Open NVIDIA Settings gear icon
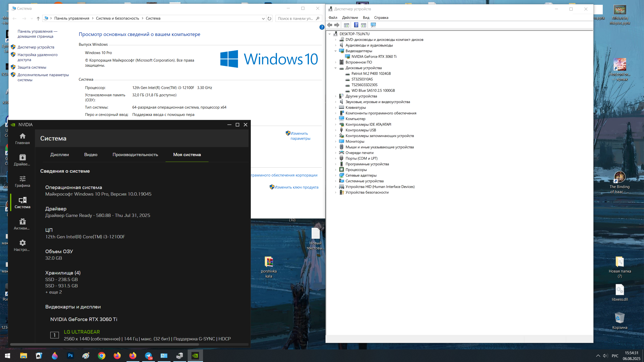Viewport: 644px width, 362px height. pyautogui.click(x=22, y=245)
